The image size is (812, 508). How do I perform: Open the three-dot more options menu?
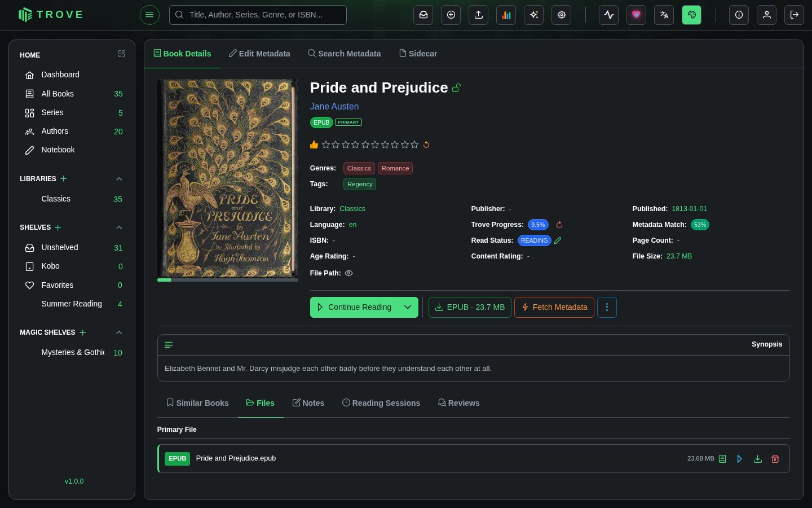tap(607, 307)
